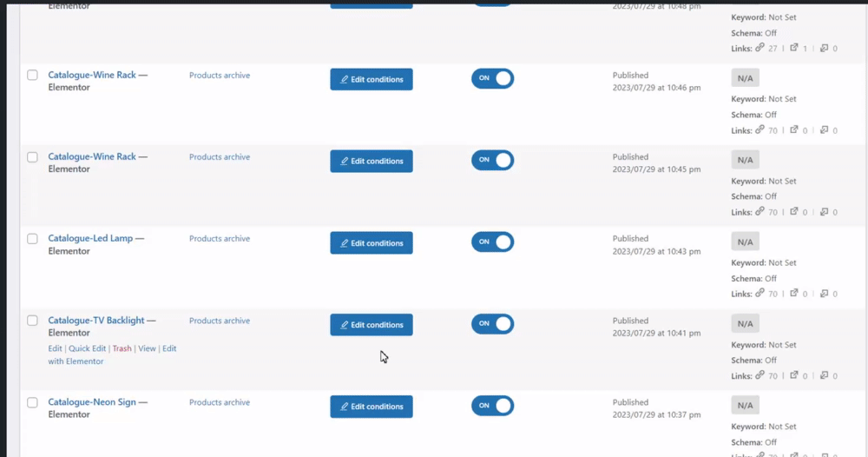Click the date '2023/07/29 at 10:41 pm'
This screenshot has height=457, width=868.
pyautogui.click(x=656, y=334)
